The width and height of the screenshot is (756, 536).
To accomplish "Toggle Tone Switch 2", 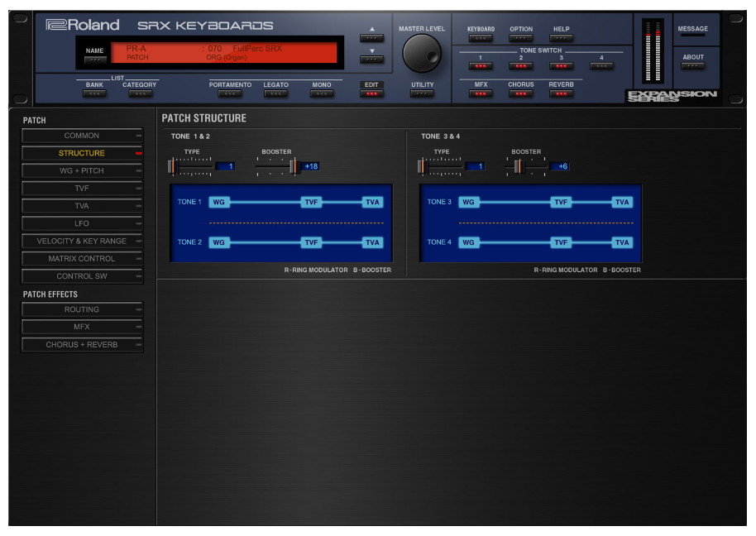I will [x=521, y=66].
